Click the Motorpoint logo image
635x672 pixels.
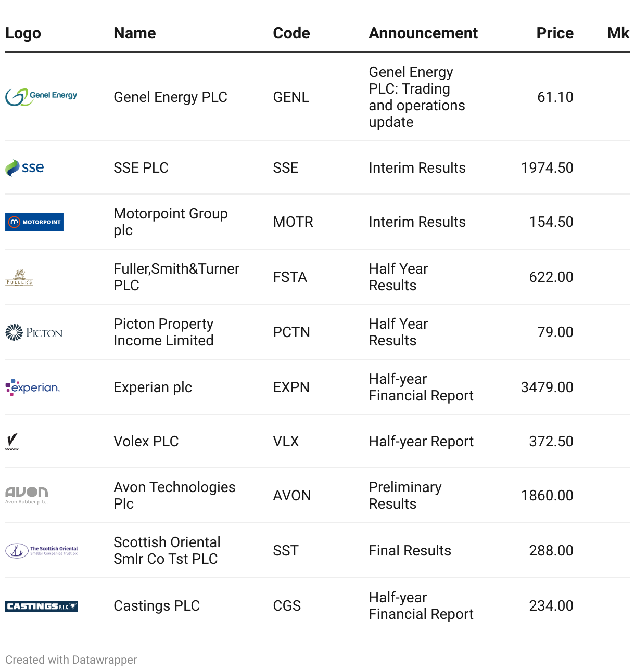click(x=34, y=222)
